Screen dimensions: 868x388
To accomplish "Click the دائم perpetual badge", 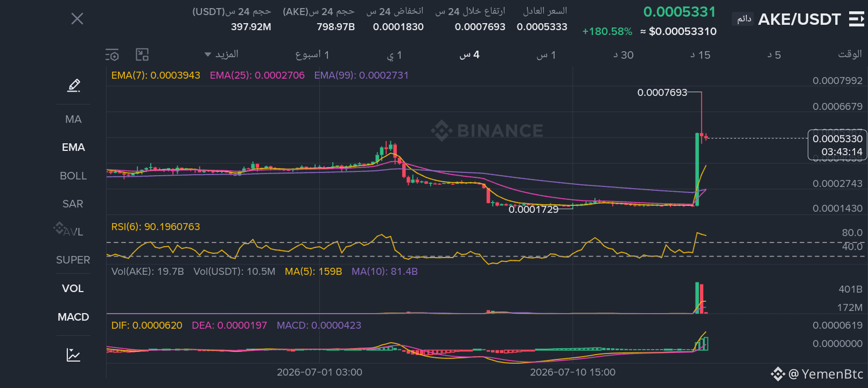I will (x=744, y=19).
